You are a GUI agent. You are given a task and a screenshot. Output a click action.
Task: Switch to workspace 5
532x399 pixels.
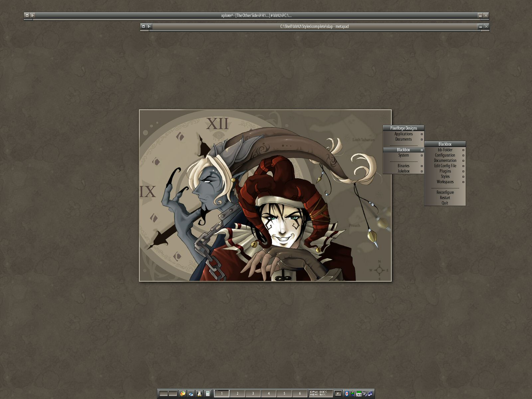pyautogui.click(x=284, y=393)
